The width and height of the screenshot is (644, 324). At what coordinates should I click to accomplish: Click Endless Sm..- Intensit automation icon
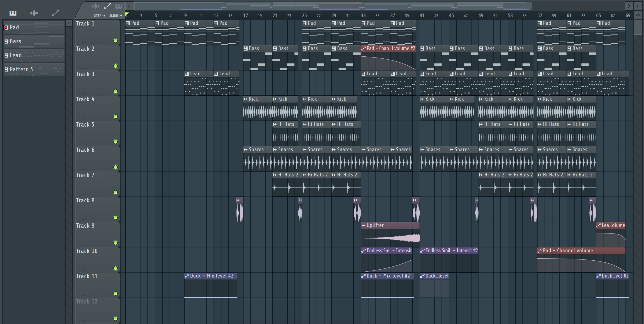(x=363, y=251)
